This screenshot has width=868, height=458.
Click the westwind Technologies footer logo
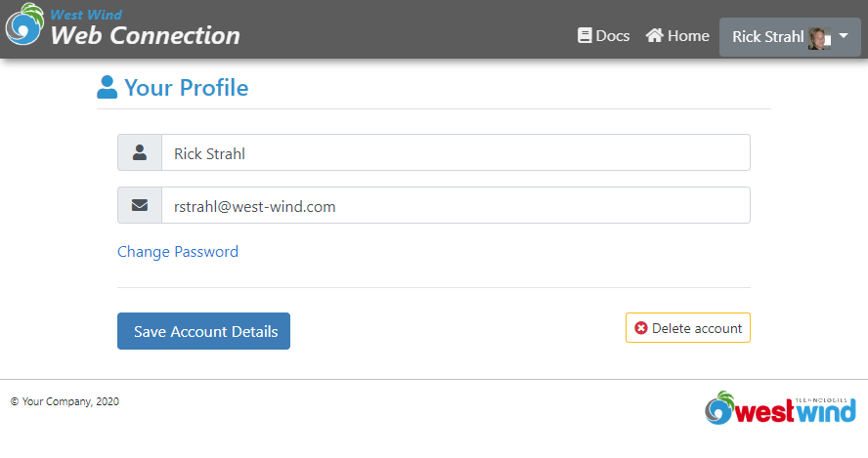[x=780, y=408]
